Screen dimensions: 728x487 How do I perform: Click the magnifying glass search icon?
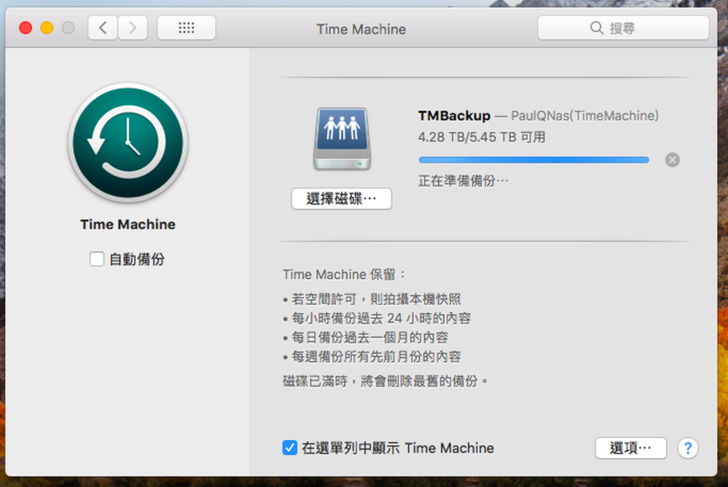[x=596, y=28]
